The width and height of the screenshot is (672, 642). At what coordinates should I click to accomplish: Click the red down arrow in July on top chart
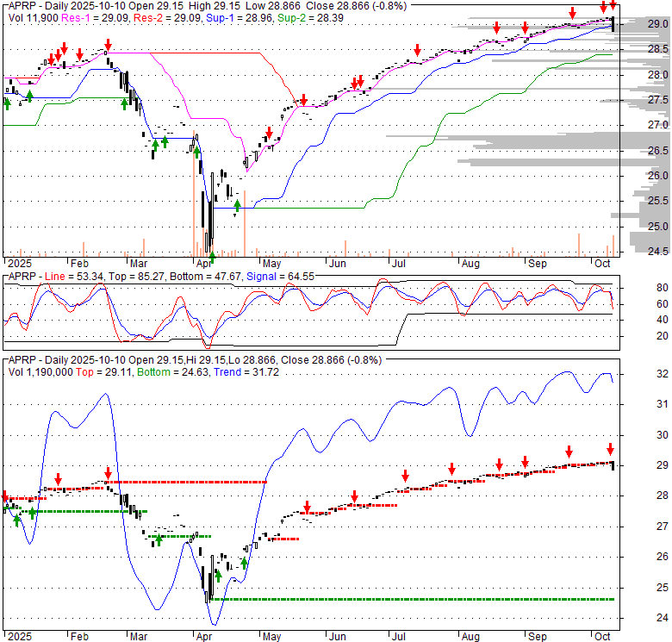point(417,50)
